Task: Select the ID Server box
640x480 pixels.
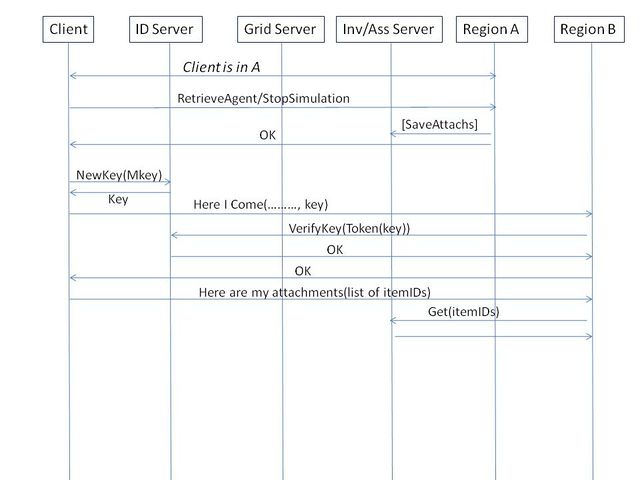Action: 164,29
